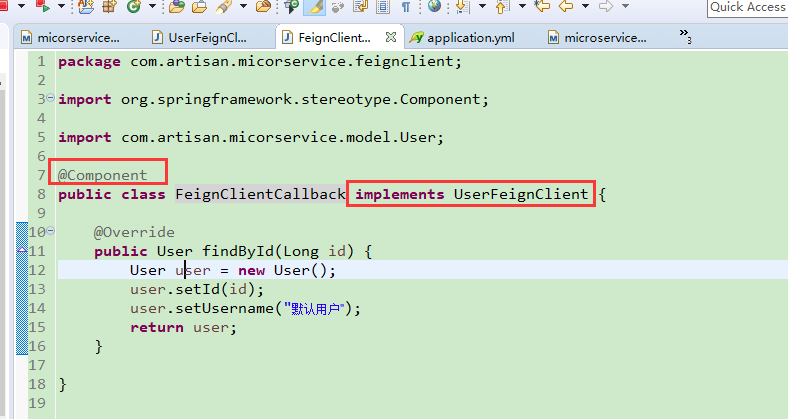Click line number 18 in gutter

tap(37, 384)
